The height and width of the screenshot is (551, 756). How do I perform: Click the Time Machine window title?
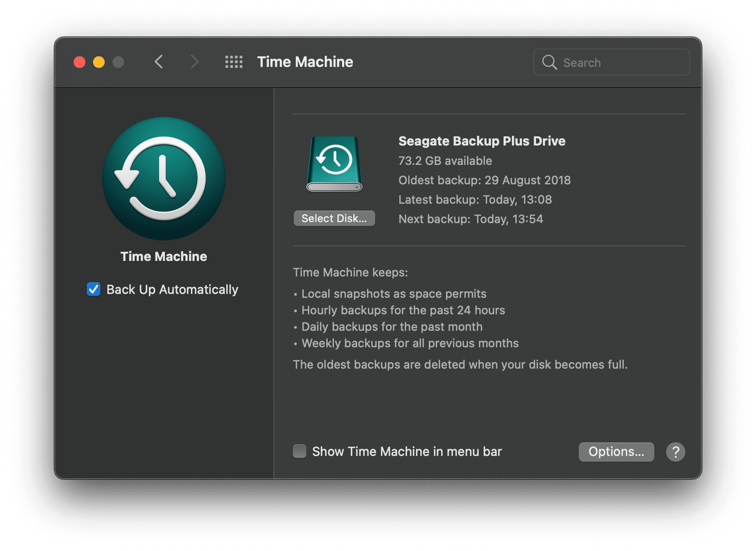tap(305, 62)
